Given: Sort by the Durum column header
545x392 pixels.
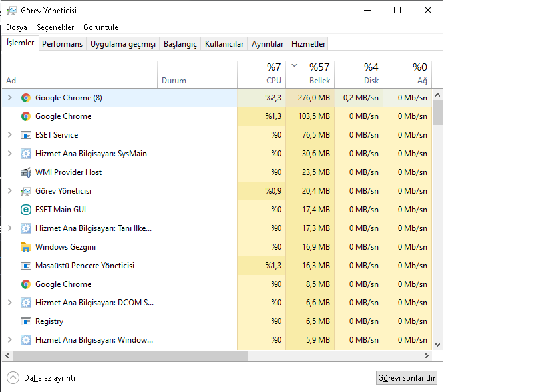Looking at the screenshot, I should (x=197, y=74).
